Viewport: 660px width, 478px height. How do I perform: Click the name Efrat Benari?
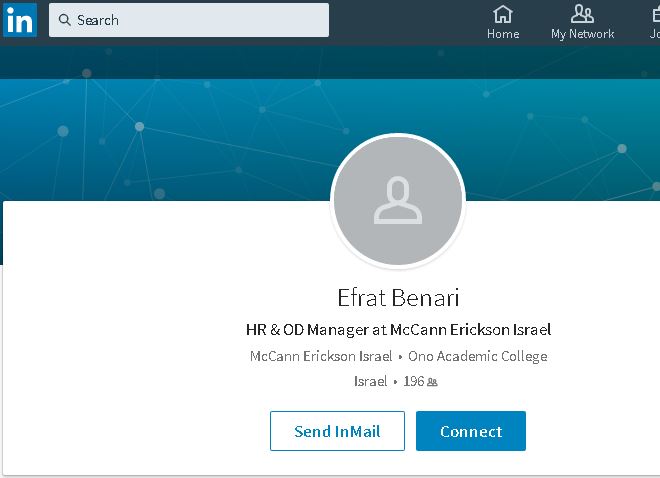(398, 298)
